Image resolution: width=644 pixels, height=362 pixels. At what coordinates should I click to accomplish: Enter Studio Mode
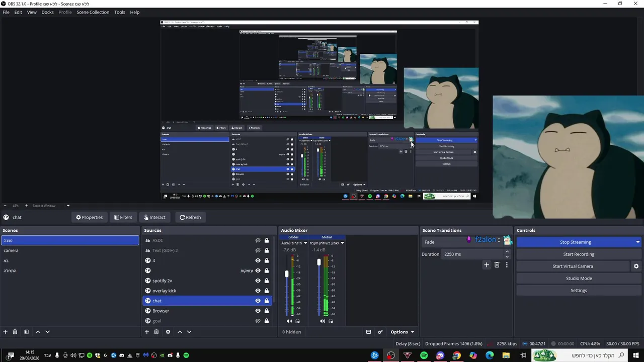pyautogui.click(x=579, y=279)
